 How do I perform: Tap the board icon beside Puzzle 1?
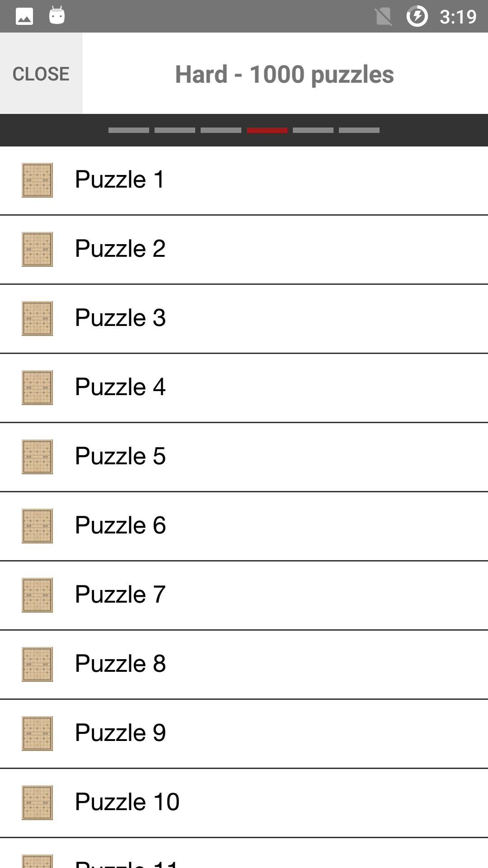pyautogui.click(x=37, y=180)
